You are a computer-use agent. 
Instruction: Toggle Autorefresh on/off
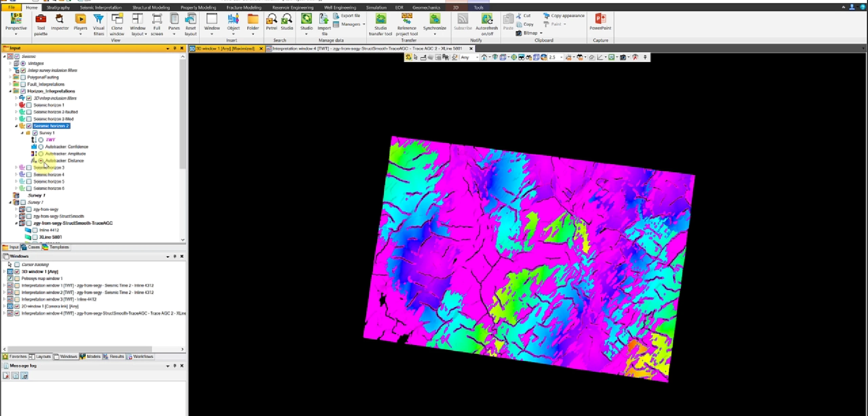tap(487, 25)
